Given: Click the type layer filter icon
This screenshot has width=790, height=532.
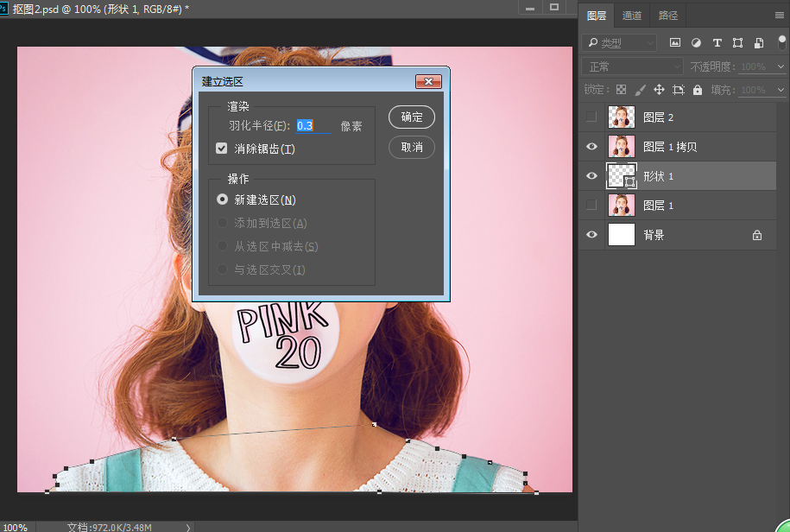Looking at the screenshot, I should pos(717,43).
